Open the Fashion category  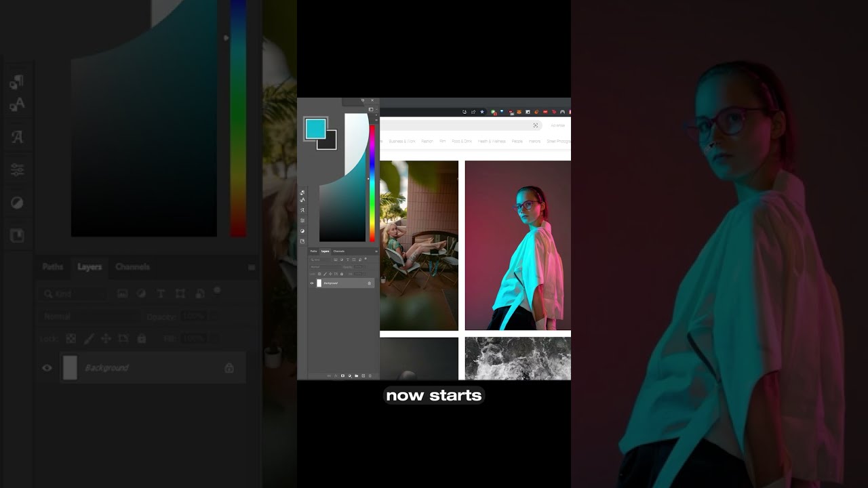[x=427, y=142]
